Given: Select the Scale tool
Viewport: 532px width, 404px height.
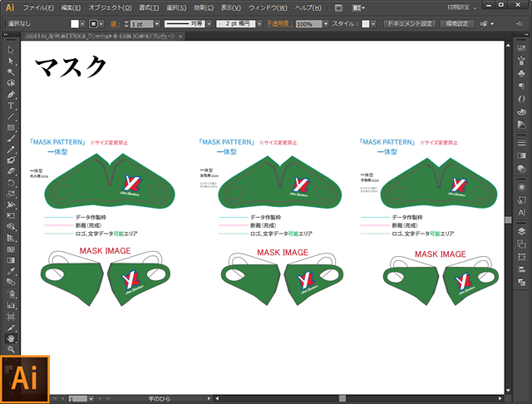Looking at the screenshot, I should point(11,194).
